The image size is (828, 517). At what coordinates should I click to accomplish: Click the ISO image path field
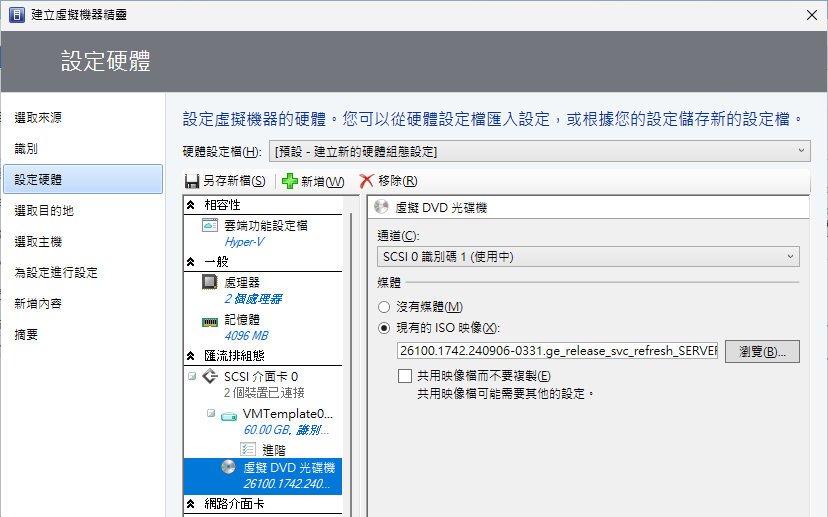(558, 351)
